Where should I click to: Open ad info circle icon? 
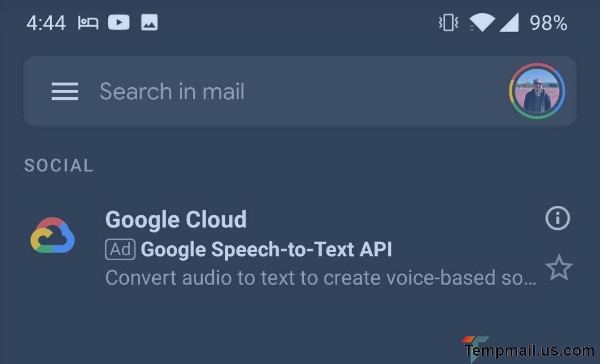click(x=558, y=219)
